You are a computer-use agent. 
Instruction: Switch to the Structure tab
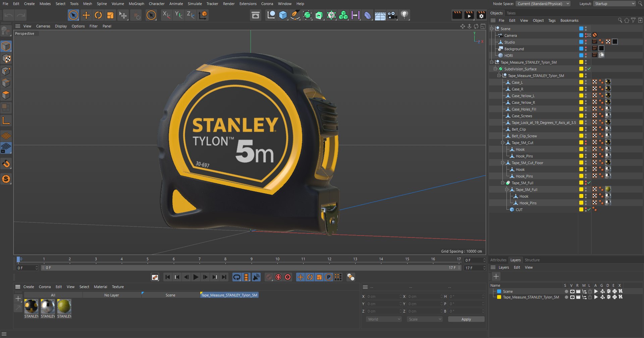click(x=532, y=260)
